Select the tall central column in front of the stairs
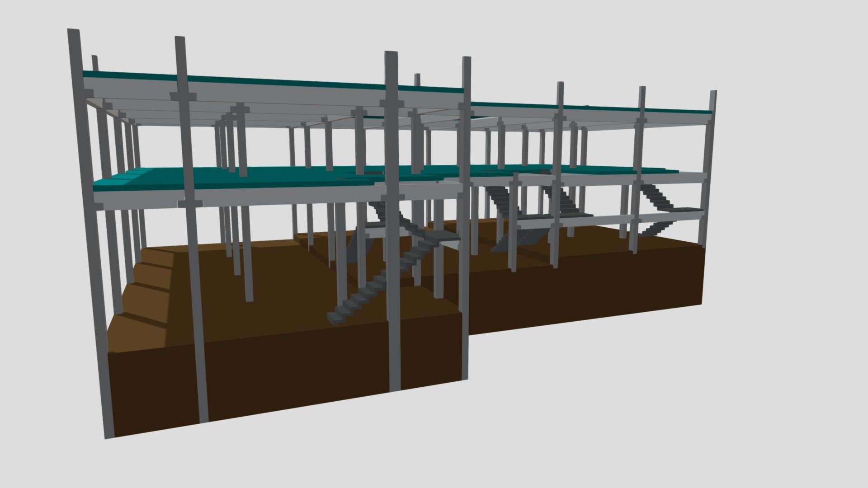Image resolution: width=868 pixels, height=488 pixels. tap(393, 221)
